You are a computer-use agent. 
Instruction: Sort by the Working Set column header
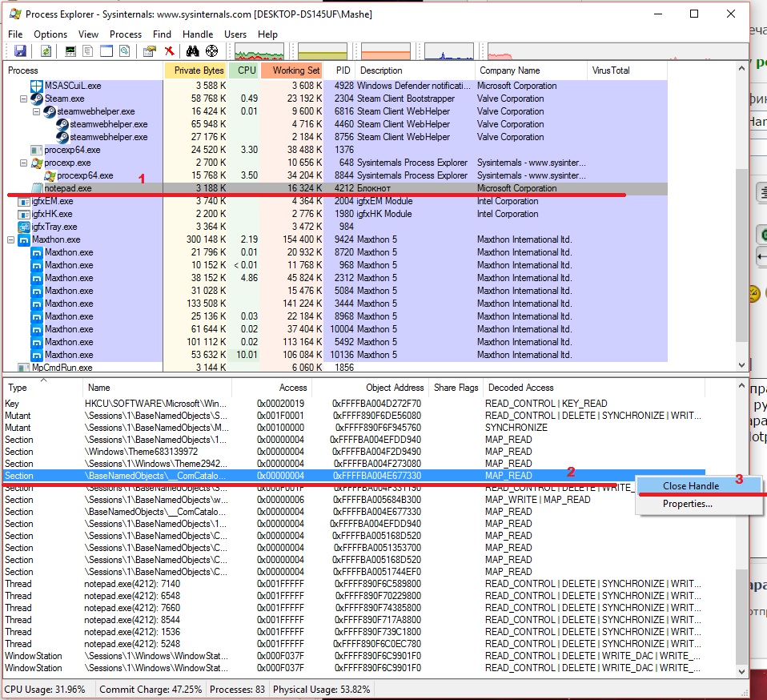295,70
